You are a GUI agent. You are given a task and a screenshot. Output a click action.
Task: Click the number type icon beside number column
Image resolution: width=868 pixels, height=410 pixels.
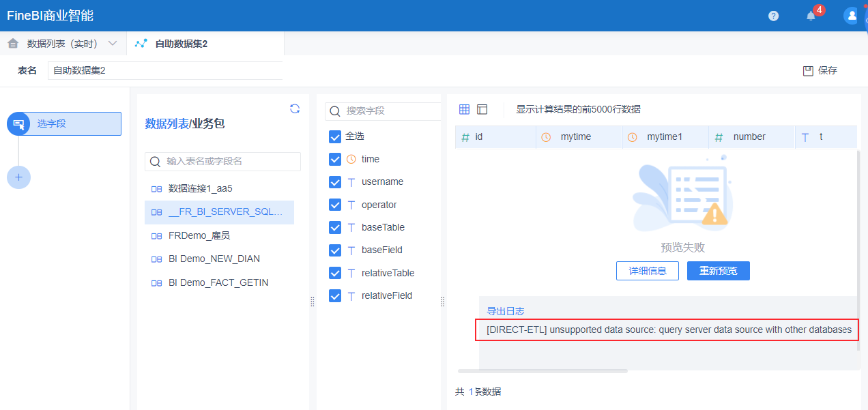tap(719, 137)
